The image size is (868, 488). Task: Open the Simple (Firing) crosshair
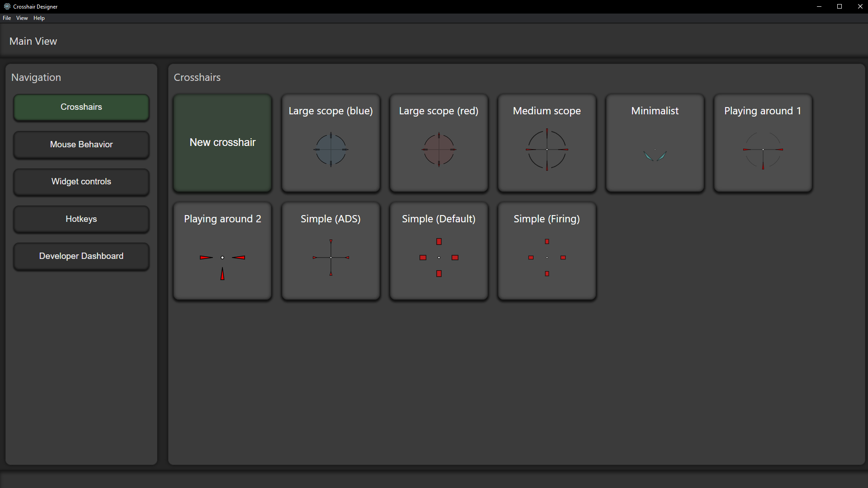(x=547, y=251)
